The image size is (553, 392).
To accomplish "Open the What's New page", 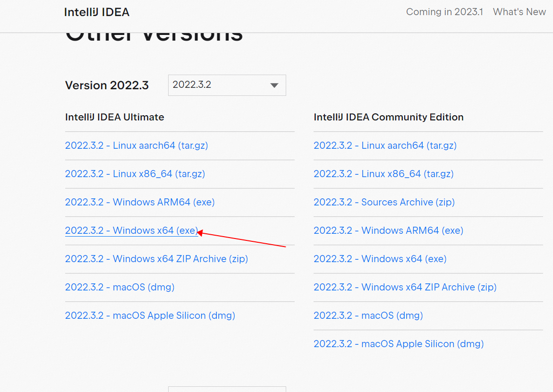I will click(x=519, y=12).
